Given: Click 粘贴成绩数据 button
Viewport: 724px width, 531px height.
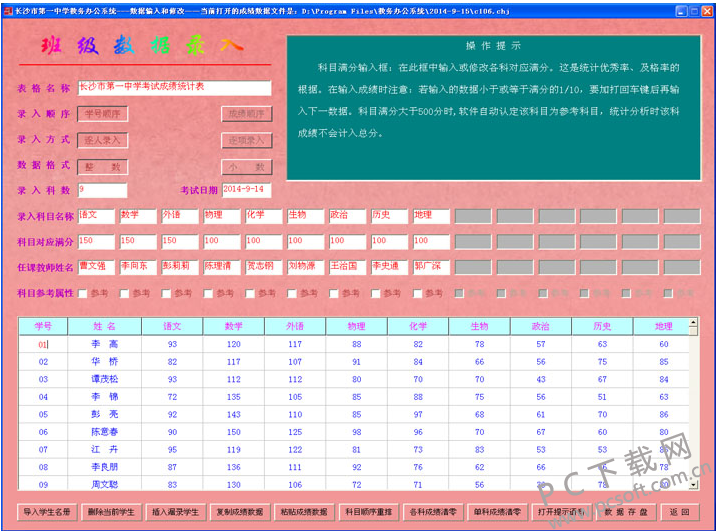Looking at the screenshot, I should pos(304,512).
